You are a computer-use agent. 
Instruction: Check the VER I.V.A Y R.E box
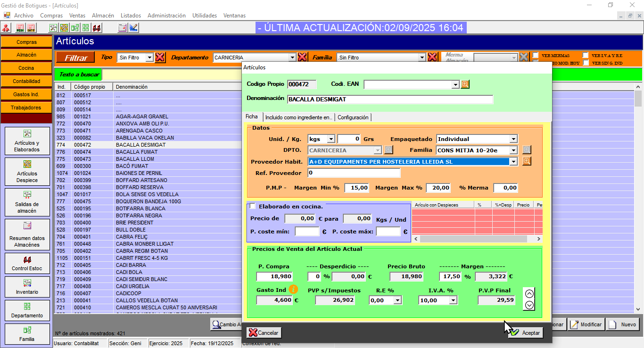(x=586, y=55)
